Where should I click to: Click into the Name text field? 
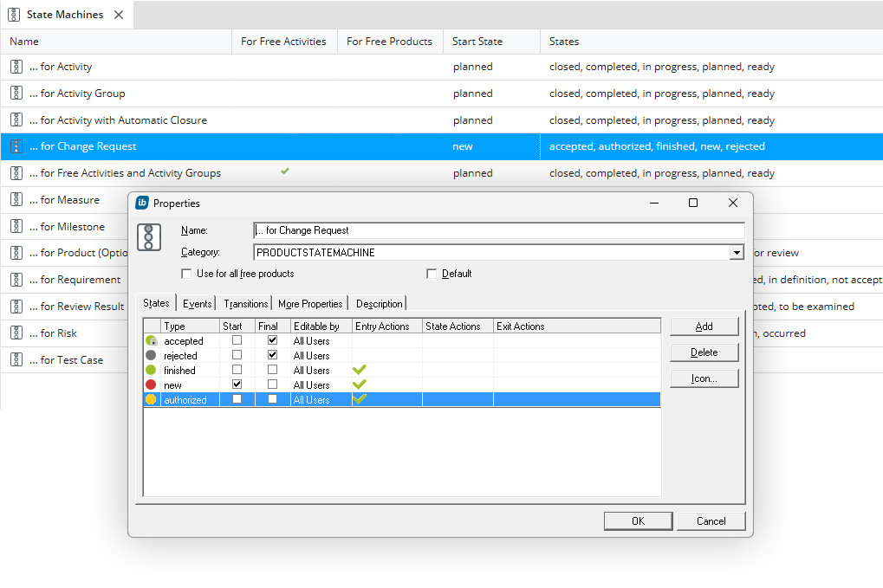pyautogui.click(x=498, y=230)
